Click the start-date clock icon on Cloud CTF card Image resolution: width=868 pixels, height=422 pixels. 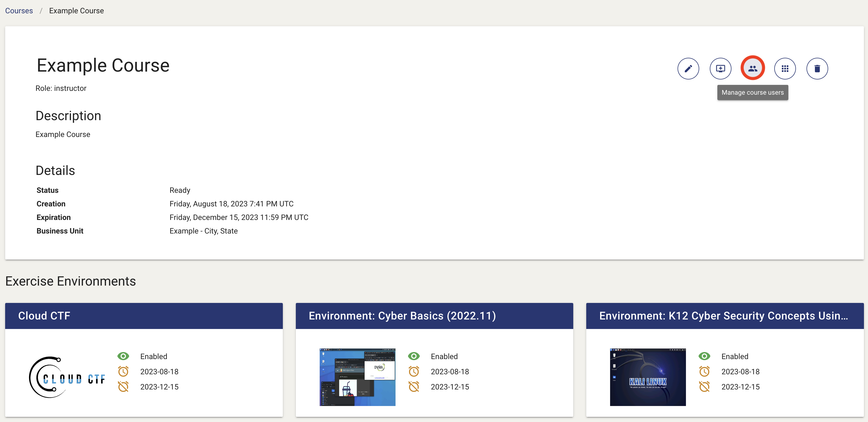(x=123, y=371)
